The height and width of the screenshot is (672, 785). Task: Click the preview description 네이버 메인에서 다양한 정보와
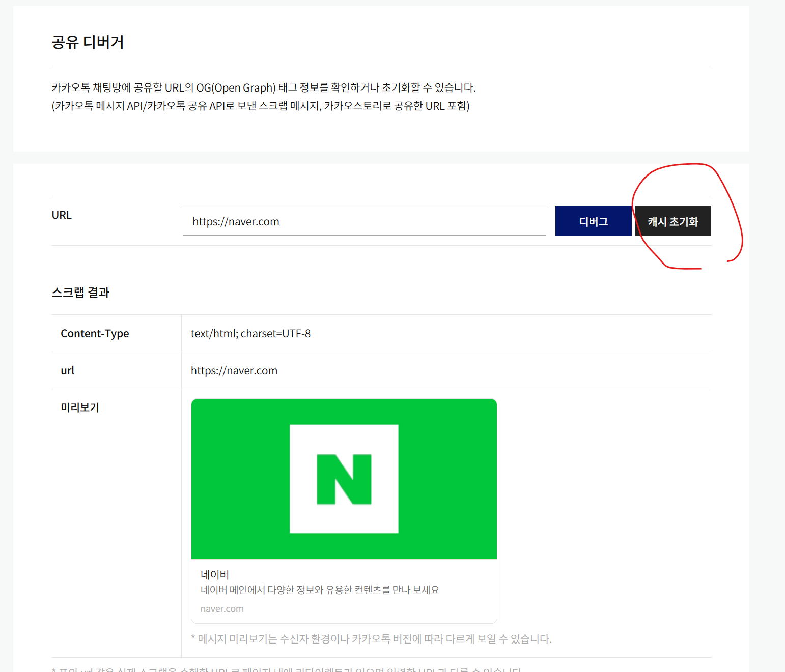point(320,590)
